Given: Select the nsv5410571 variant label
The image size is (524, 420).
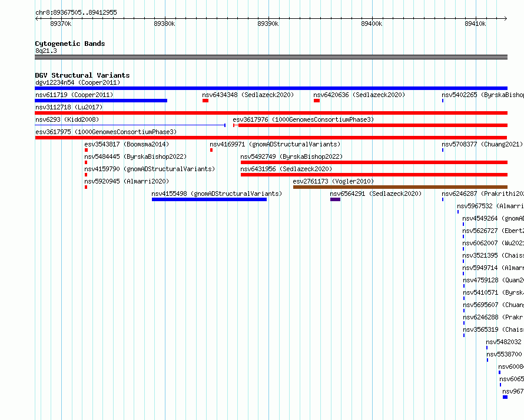Looking at the screenshot, I should coord(493,292).
